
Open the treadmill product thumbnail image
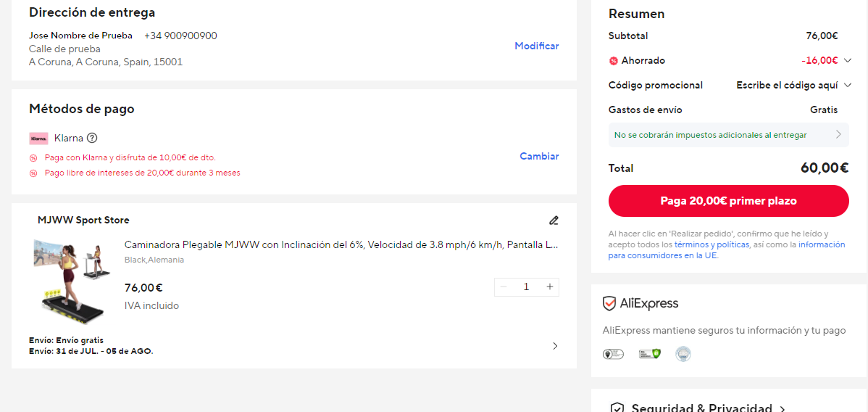pos(72,281)
